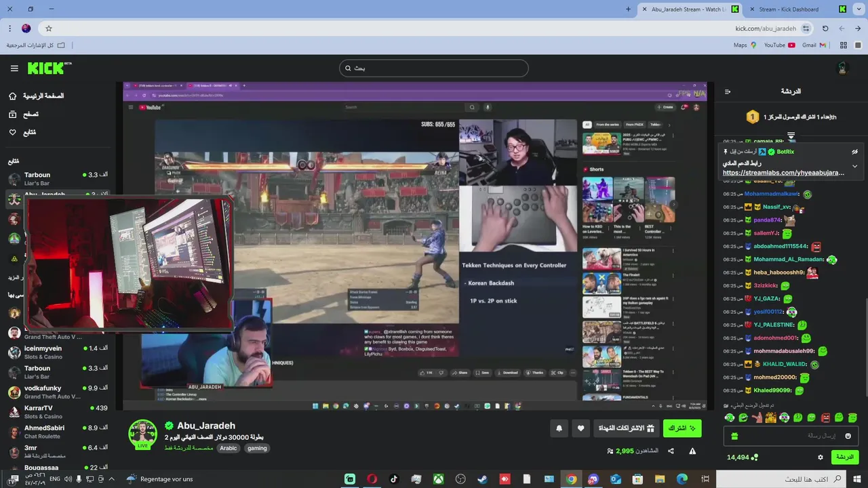868x488 pixels.
Task: Open Maps bookmark
Action: 745,45
